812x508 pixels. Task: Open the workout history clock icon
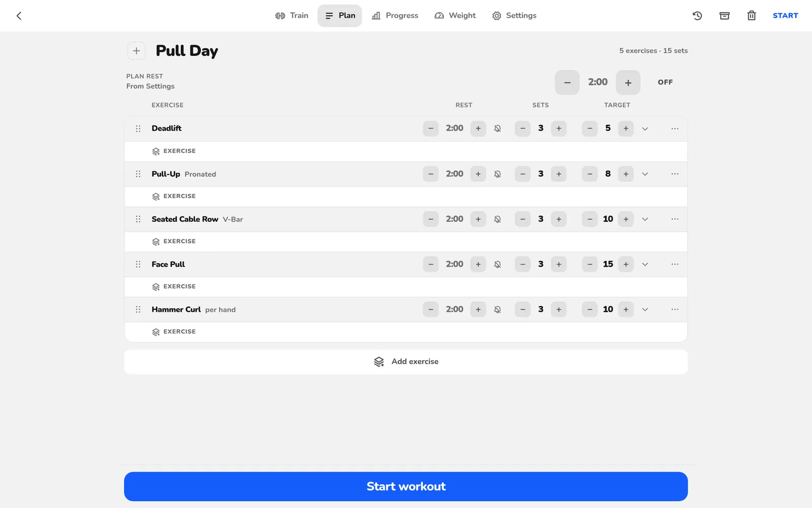click(x=697, y=16)
